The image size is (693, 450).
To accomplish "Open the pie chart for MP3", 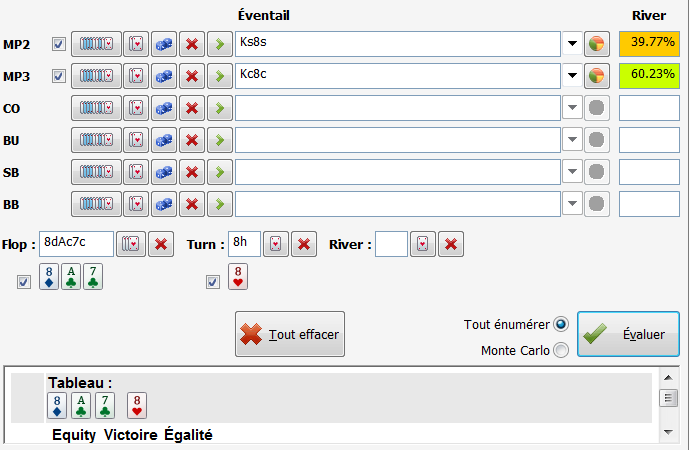I will coord(597,76).
